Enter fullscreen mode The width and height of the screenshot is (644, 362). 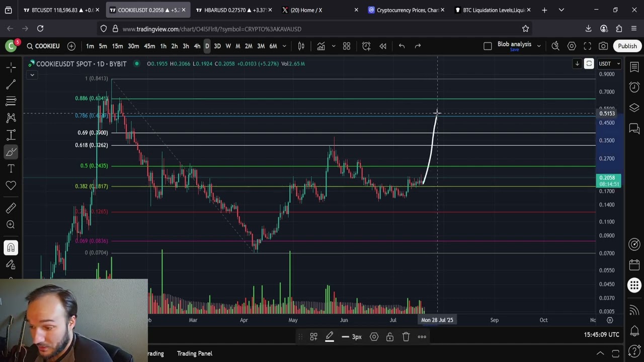[587, 46]
